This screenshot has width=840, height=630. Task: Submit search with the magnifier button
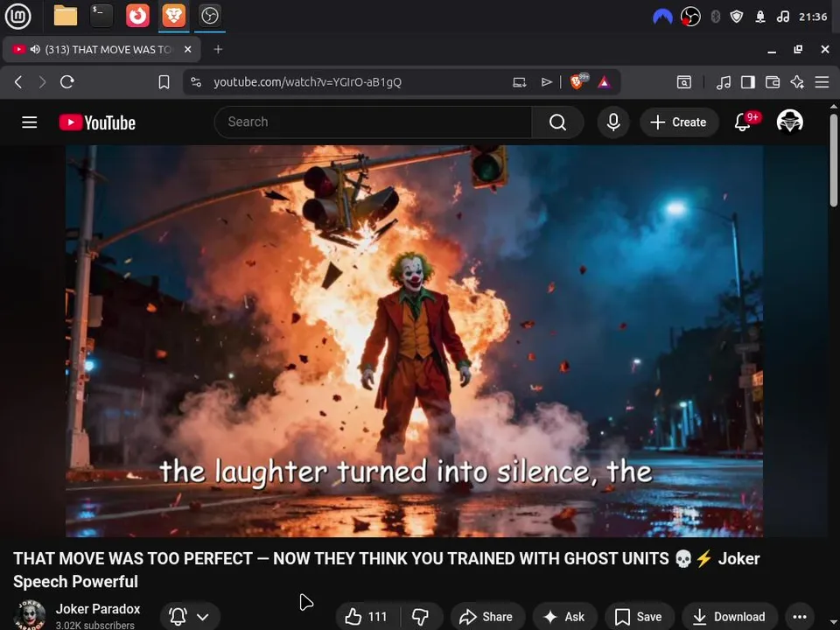pos(557,122)
